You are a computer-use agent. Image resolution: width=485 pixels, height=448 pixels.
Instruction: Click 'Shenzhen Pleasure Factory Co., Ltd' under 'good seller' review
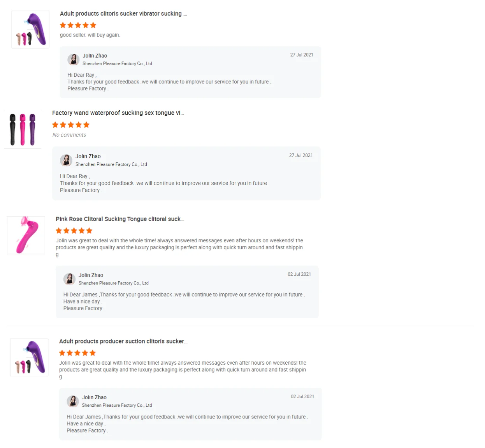(x=117, y=63)
